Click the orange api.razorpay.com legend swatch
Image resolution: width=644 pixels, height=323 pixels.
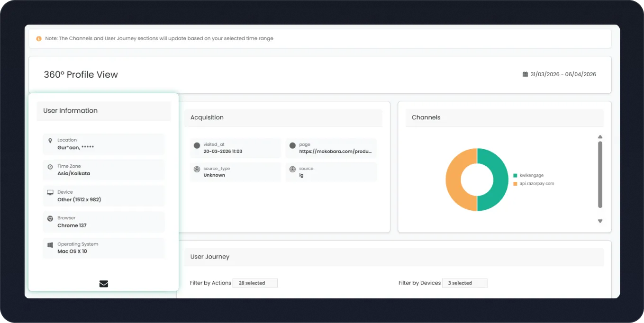click(515, 183)
